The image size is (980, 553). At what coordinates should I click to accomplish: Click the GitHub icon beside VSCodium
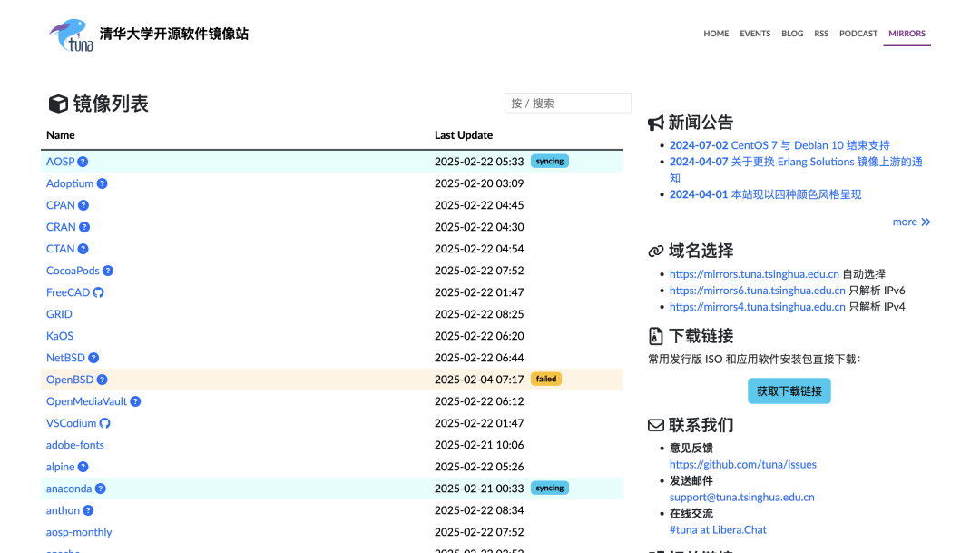coord(105,423)
